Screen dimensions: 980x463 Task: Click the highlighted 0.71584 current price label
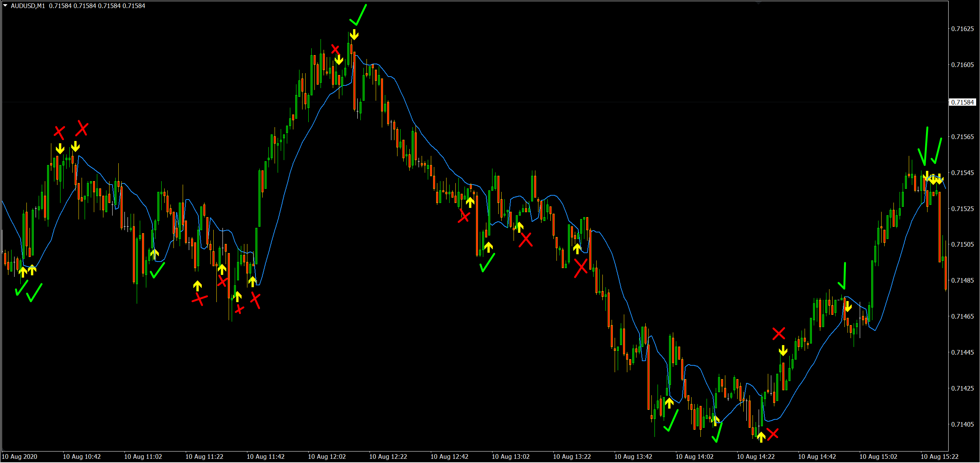coord(962,102)
